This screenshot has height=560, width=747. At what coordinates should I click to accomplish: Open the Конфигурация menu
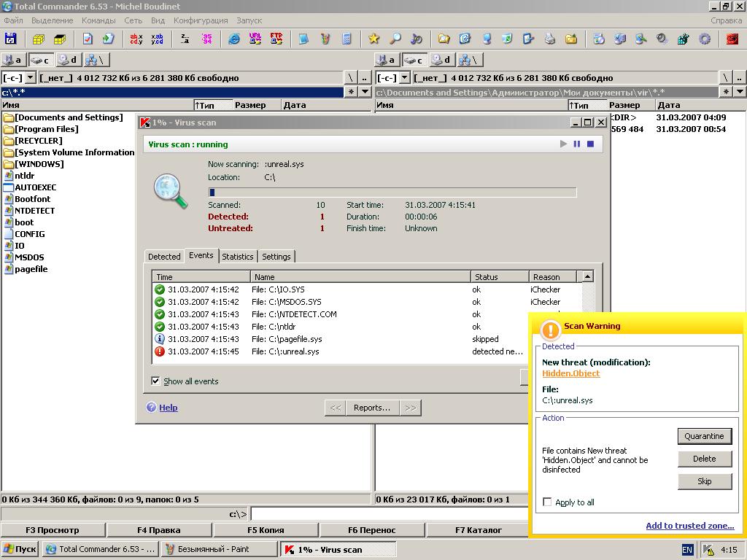point(201,20)
